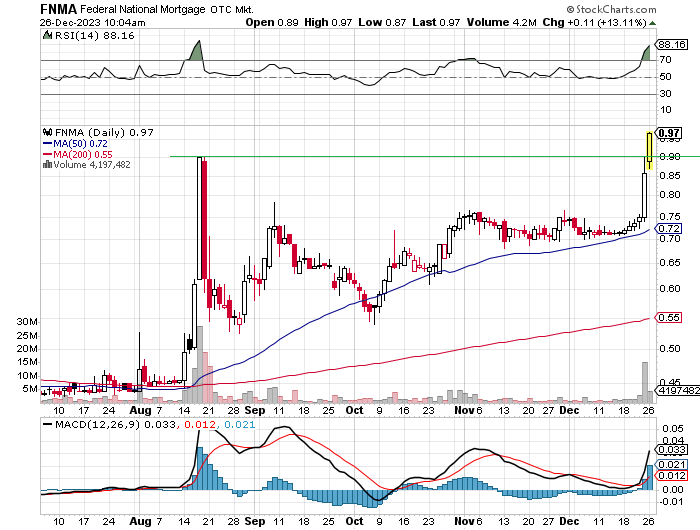
Task: Click the 4197482 volume tag
Action: 677,391
